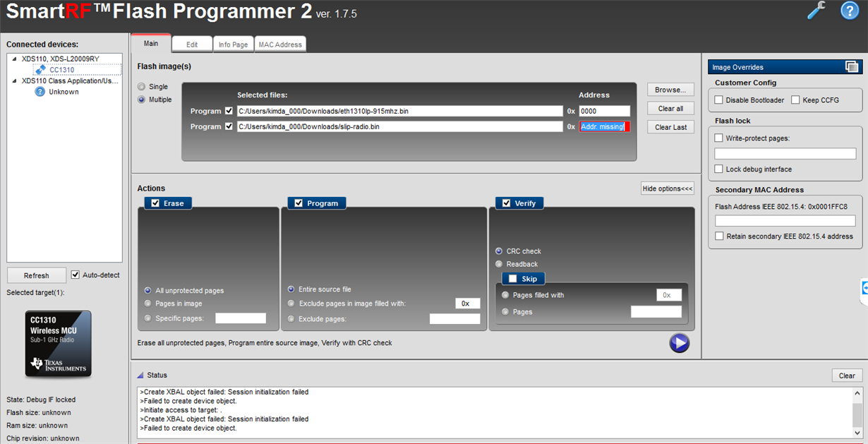The height and width of the screenshot is (444, 868).
Task: Select All unprotected pages erase option
Action: click(x=147, y=290)
